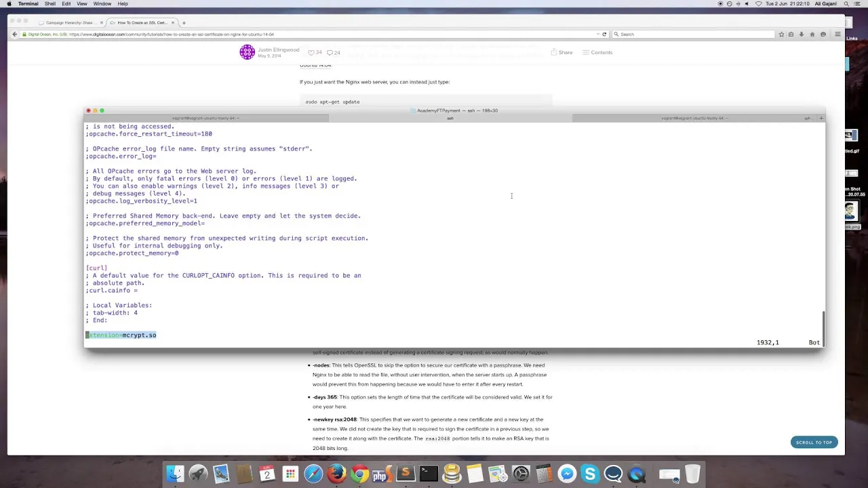Click the ;opcache.error_log= line

121,156
